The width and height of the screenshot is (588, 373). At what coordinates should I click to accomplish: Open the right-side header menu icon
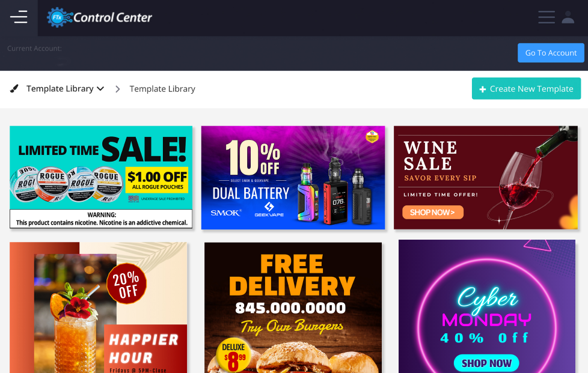point(547,17)
